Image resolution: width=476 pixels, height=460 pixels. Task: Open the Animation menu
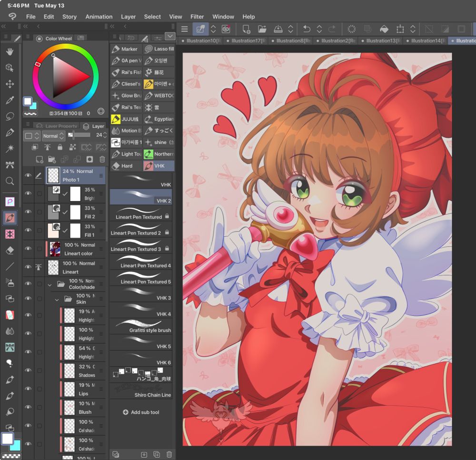point(99,17)
